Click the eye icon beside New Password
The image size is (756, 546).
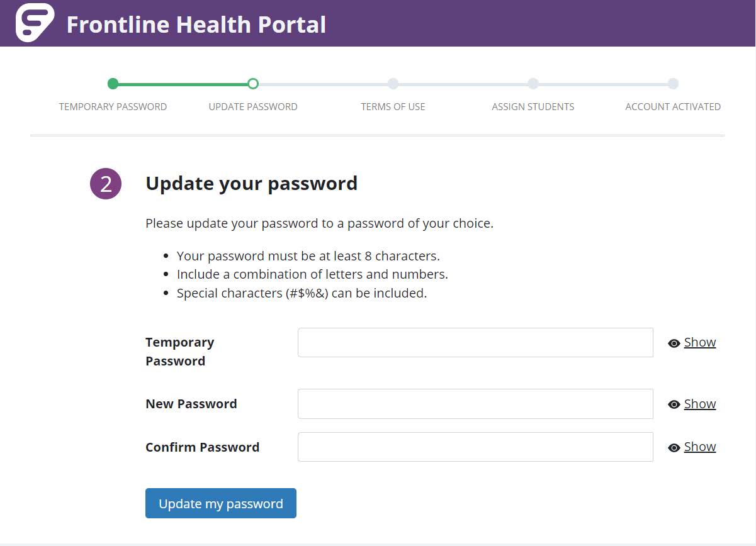pyautogui.click(x=674, y=404)
